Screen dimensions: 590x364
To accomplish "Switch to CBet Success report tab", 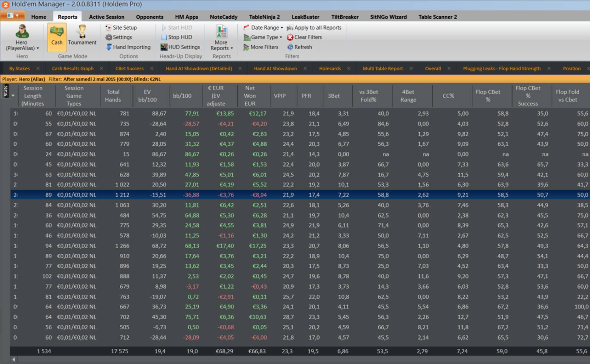I will (x=130, y=69).
